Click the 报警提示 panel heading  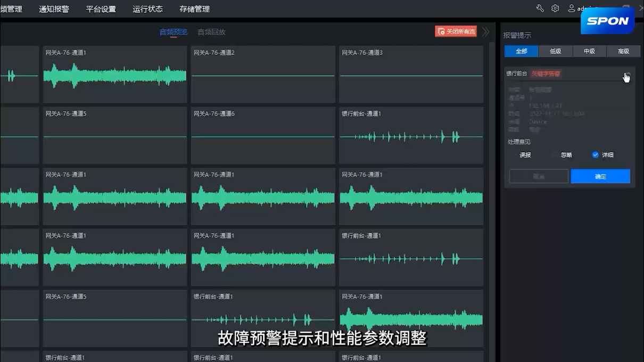tap(517, 35)
